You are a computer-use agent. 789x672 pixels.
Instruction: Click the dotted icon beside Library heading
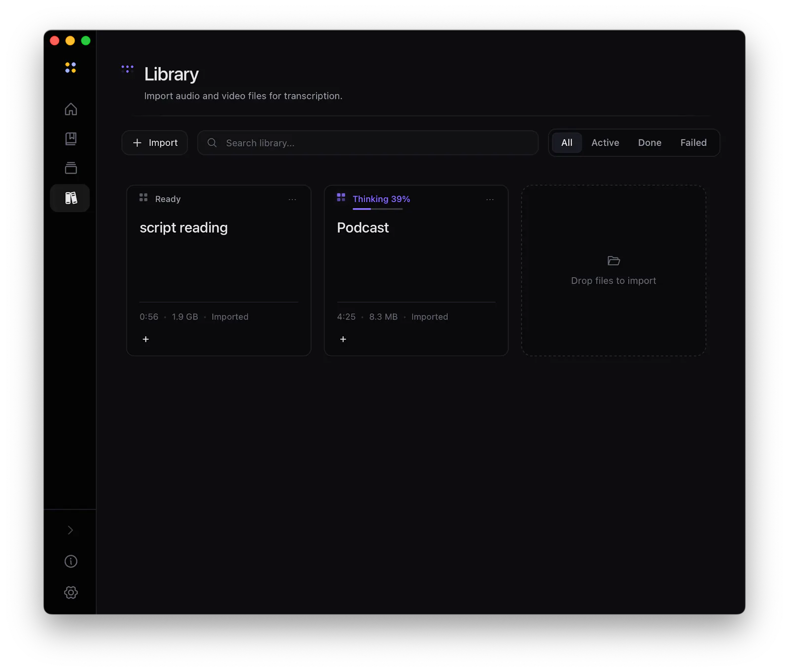[127, 69]
